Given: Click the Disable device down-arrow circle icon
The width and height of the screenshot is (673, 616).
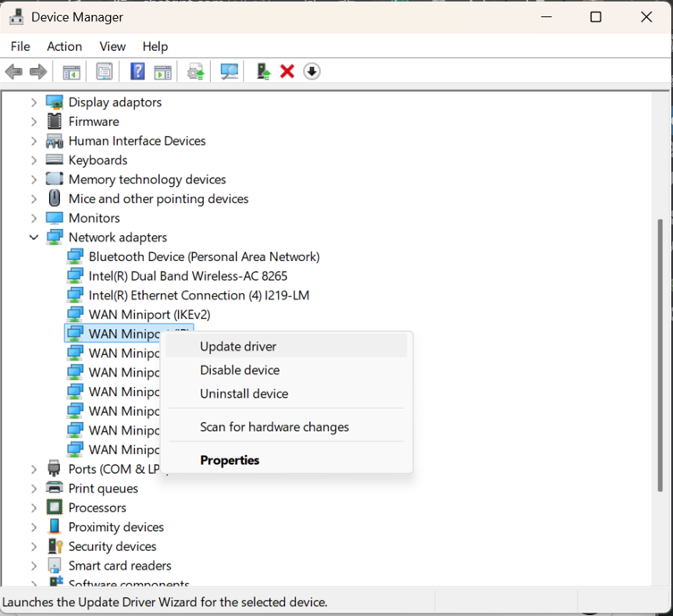Looking at the screenshot, I should pyautogui.click(x=312, y=72).
